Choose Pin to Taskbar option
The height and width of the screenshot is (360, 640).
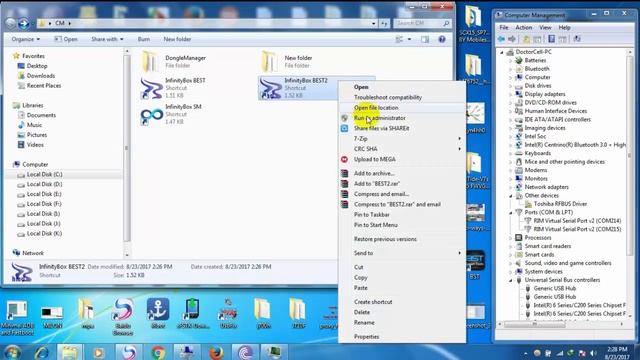(x=371, y=215)
